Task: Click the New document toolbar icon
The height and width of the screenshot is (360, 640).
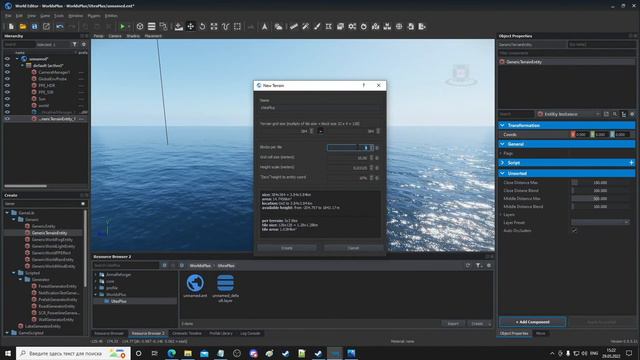Action: tap(11, 27)
